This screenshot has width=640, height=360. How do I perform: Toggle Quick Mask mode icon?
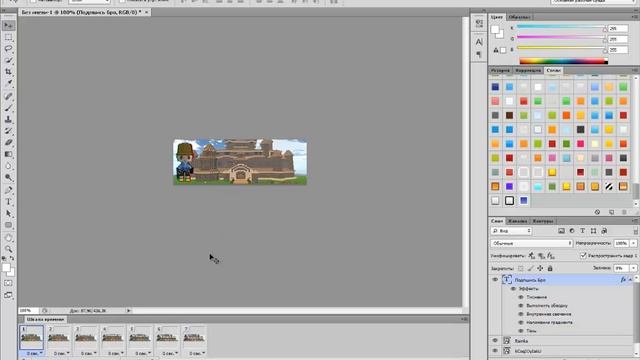[8, 283]
